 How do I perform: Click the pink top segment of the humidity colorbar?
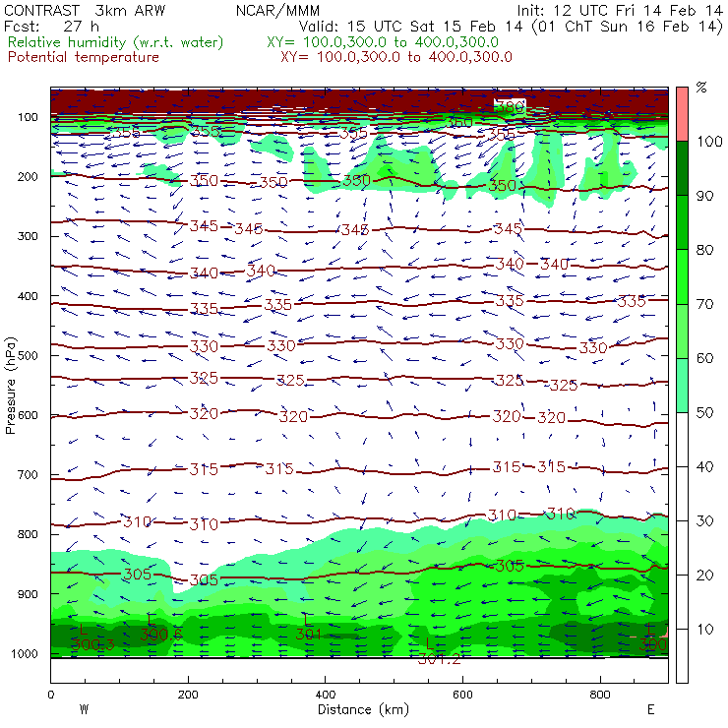[681, 114]
